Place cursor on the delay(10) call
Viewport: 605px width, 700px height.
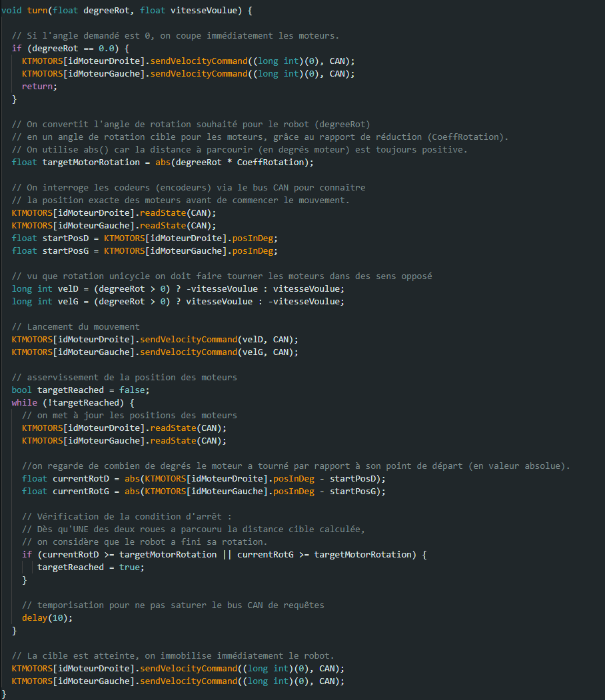47,618
